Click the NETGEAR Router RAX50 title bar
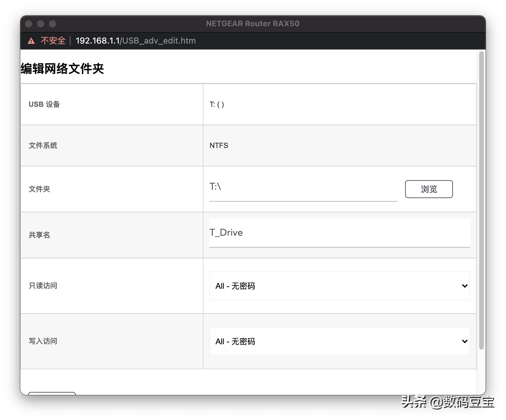Viewport: 506px width, 420px height. pyautogui.click(x=253, y=24)
